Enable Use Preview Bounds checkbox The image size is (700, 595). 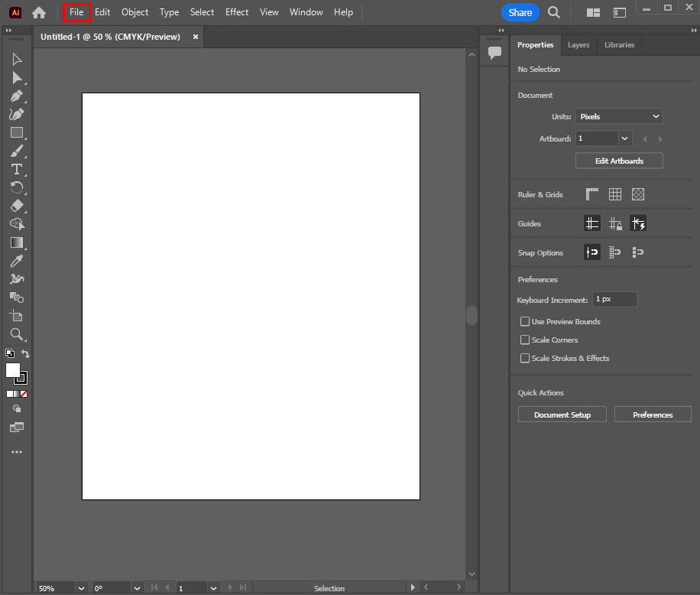pos(525,322)
